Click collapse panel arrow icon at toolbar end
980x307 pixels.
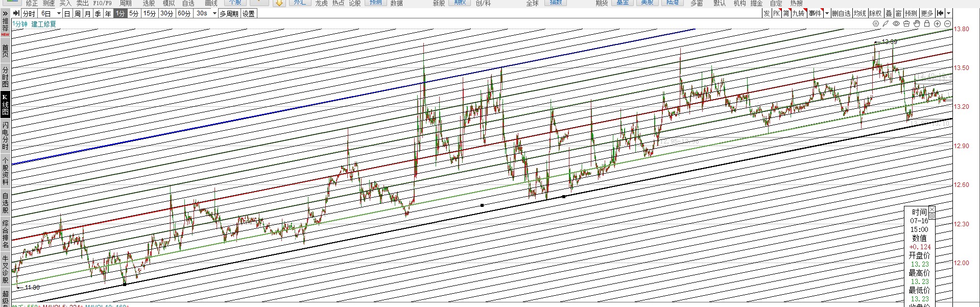[x=940, y=13]
